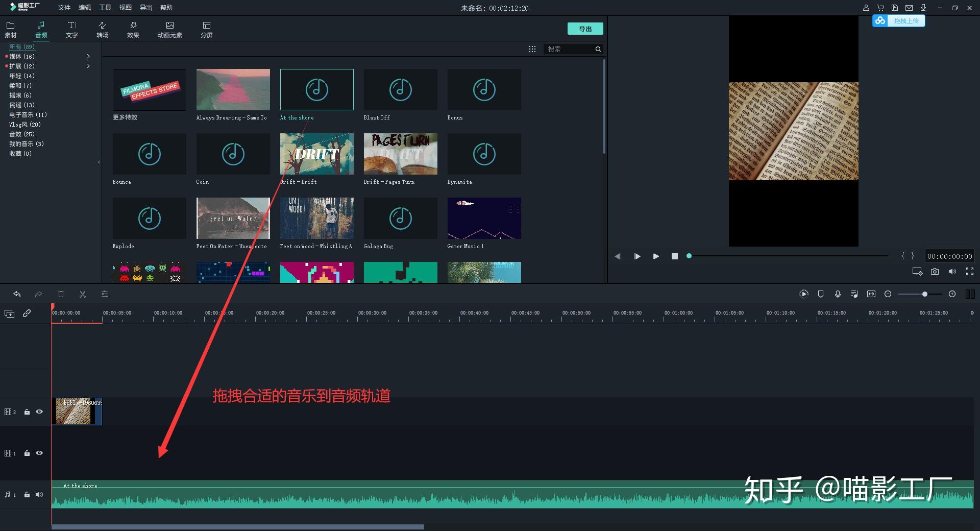Click the record voiceover microphone icon
This screenshot has height=531, width=980.
pos(838,294)
